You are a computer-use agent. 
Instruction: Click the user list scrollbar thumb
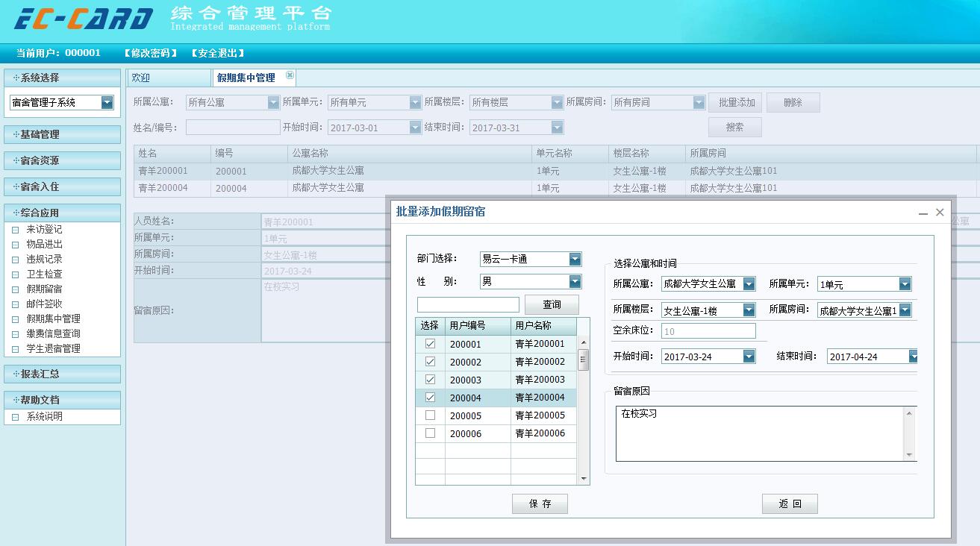(584, 359)
